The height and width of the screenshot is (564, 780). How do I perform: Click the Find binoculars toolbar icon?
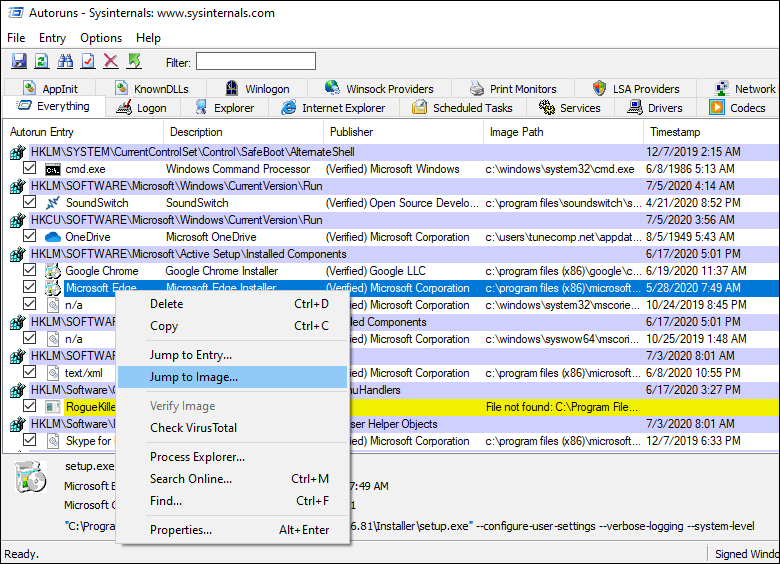click(x=65, y=62)
